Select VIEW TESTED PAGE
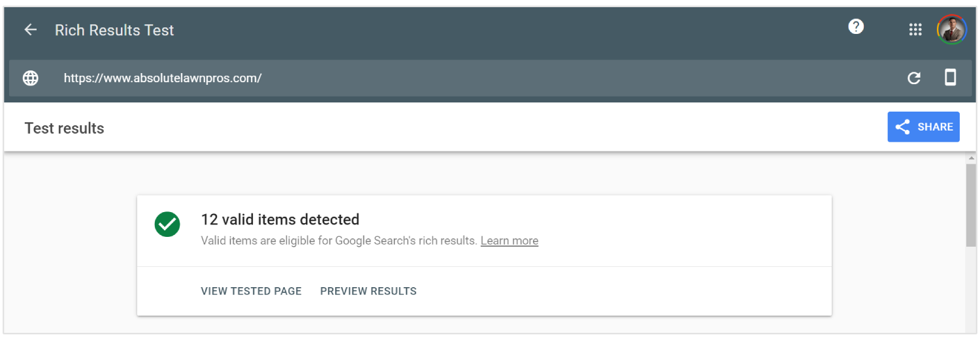980x340 pixels. pos(251,291)
